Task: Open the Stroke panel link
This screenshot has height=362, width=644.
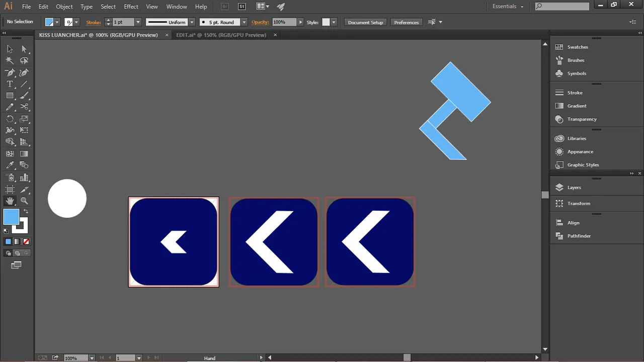Action: (94, 22)
